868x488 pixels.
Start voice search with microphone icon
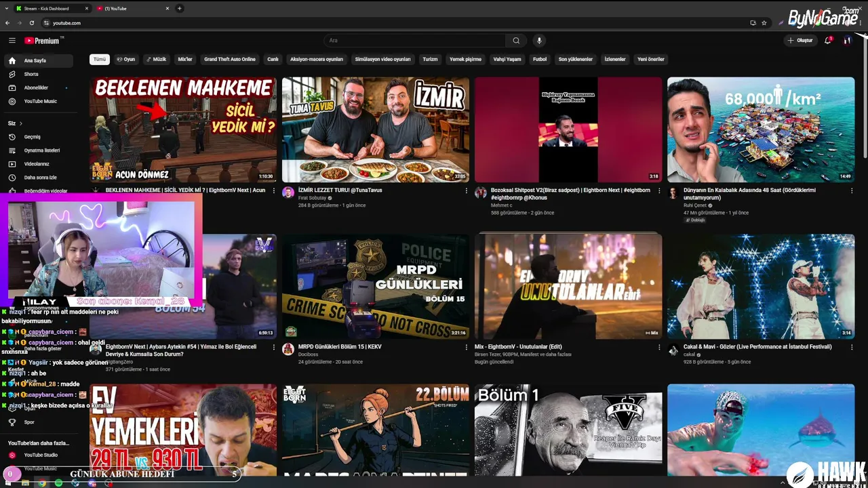click(x=540, y=41)
